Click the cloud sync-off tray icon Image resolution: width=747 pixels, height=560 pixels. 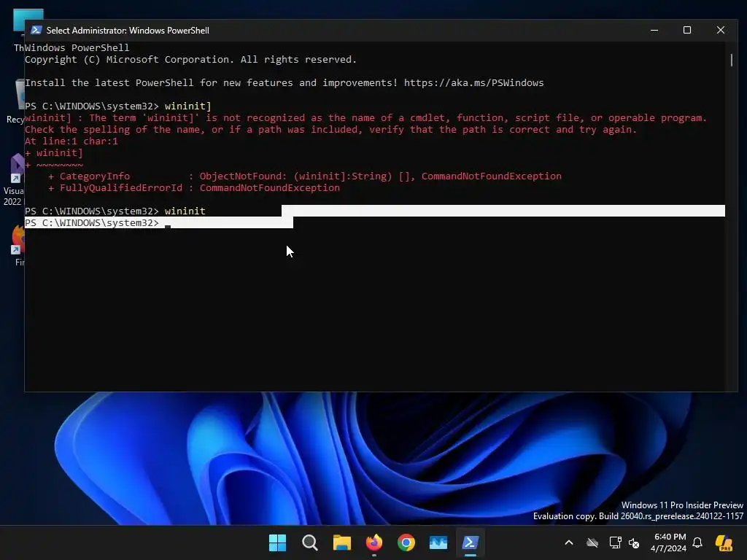592,542
